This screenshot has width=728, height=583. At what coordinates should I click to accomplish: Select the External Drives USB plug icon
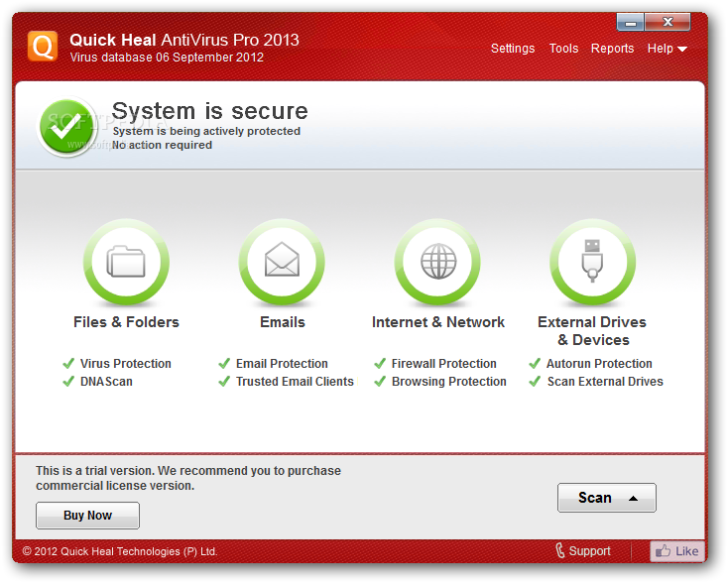point(592,262)
